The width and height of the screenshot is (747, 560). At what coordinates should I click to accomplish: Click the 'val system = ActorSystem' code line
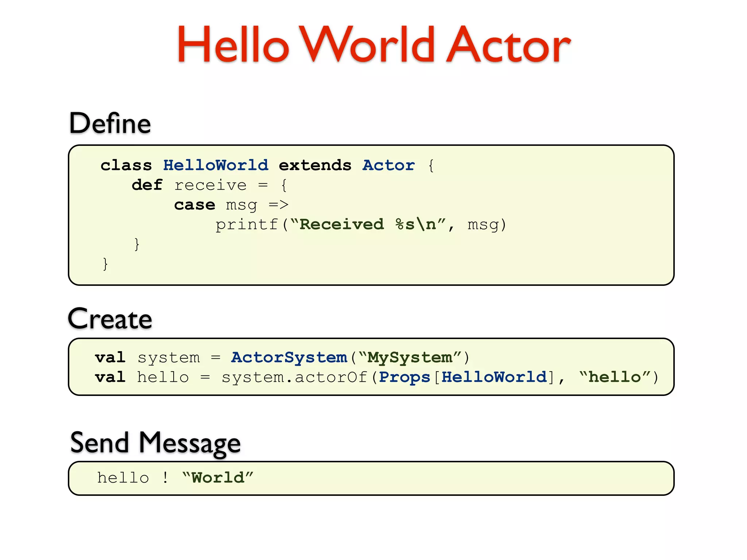pyautogui.click(x=282, y=358)
